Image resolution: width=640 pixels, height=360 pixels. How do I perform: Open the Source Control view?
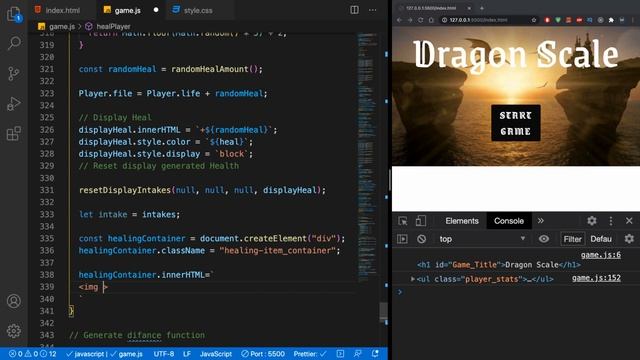(x=14, y=73)
